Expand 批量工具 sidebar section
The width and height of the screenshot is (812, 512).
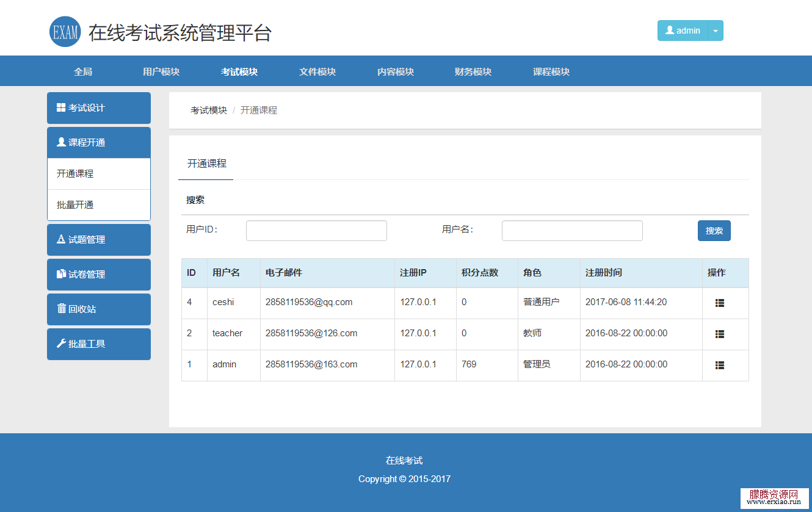pos(99,344)
